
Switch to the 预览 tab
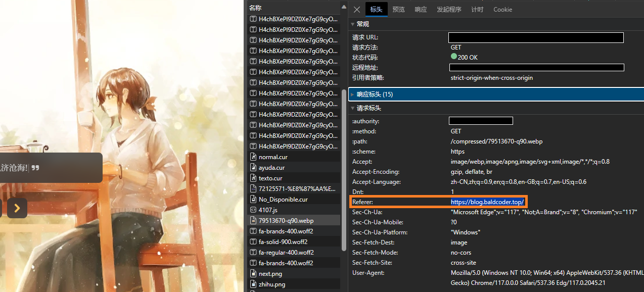pyautogui.click(x=398, y=10)
